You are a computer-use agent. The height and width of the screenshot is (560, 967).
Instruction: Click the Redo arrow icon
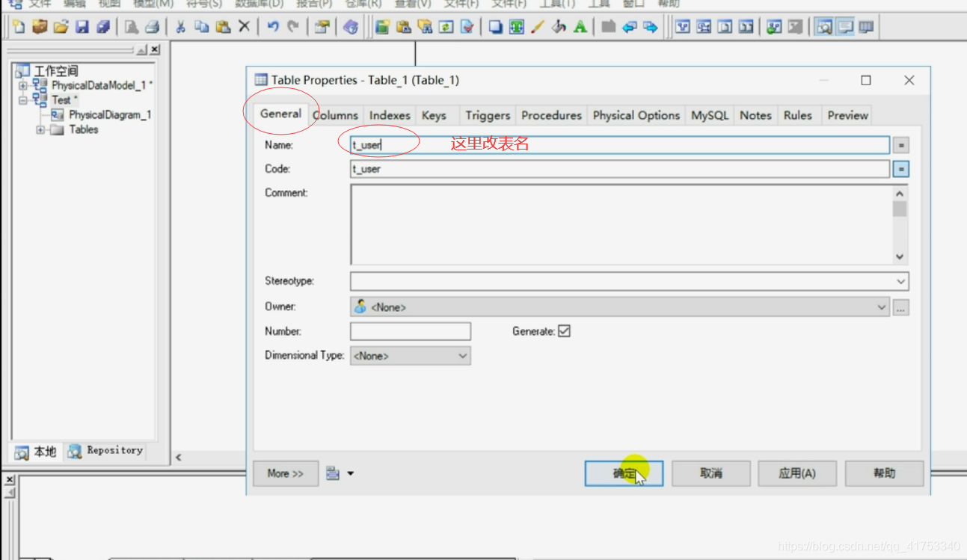293,27
